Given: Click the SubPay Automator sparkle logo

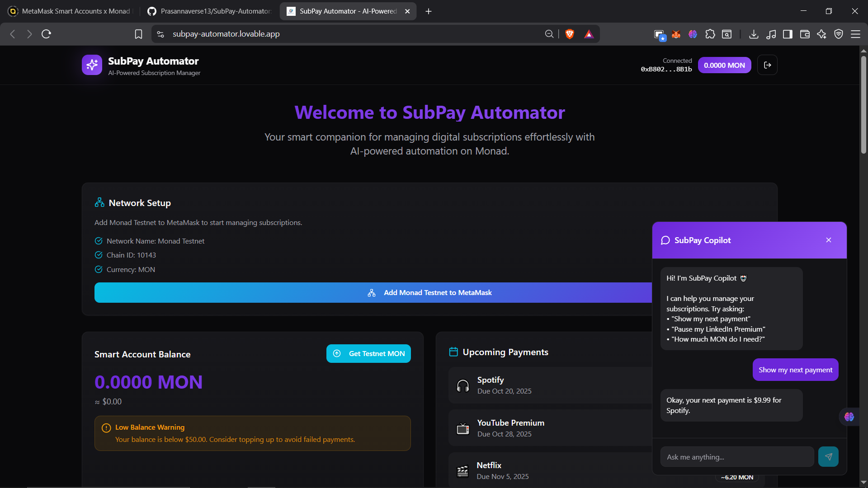Looking at the screenshot, I should [x=92, y=65].
